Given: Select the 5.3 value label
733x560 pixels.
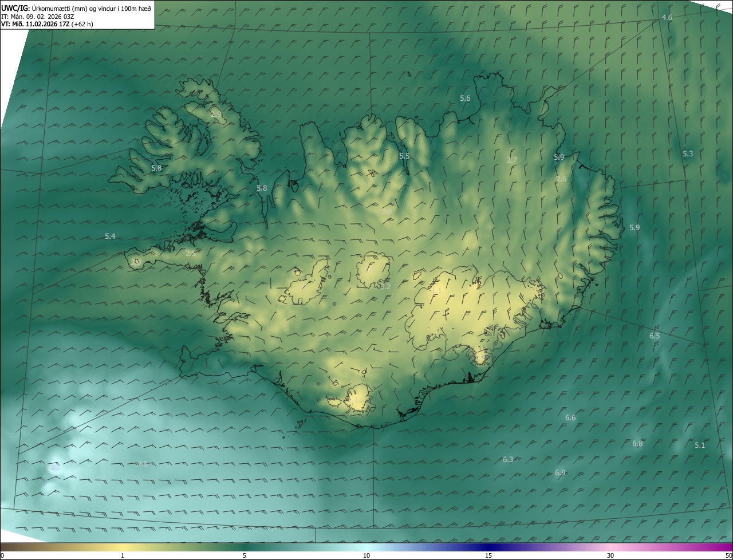Looking at the screenshot, I should coord(688,153).
